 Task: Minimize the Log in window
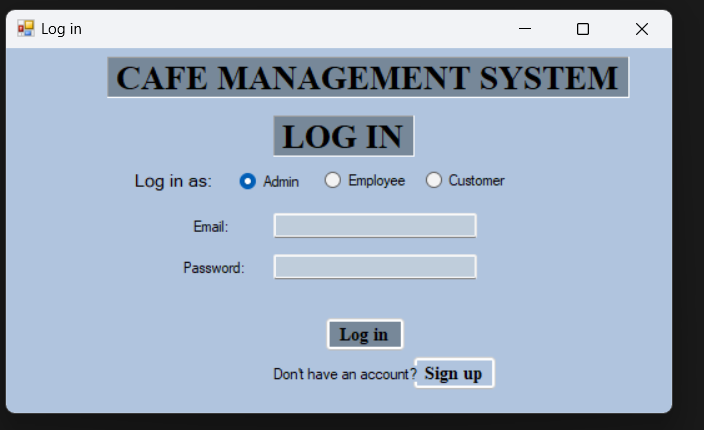(524, 29)
